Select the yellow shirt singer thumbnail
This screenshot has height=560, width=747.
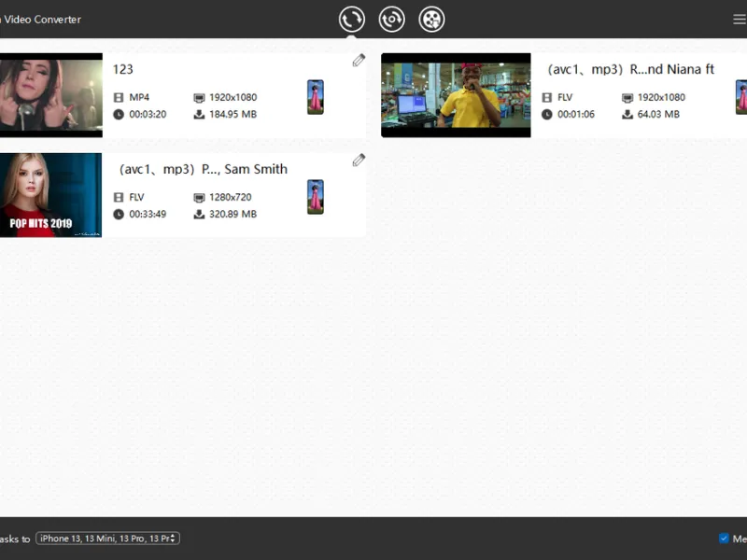[456, 95]
